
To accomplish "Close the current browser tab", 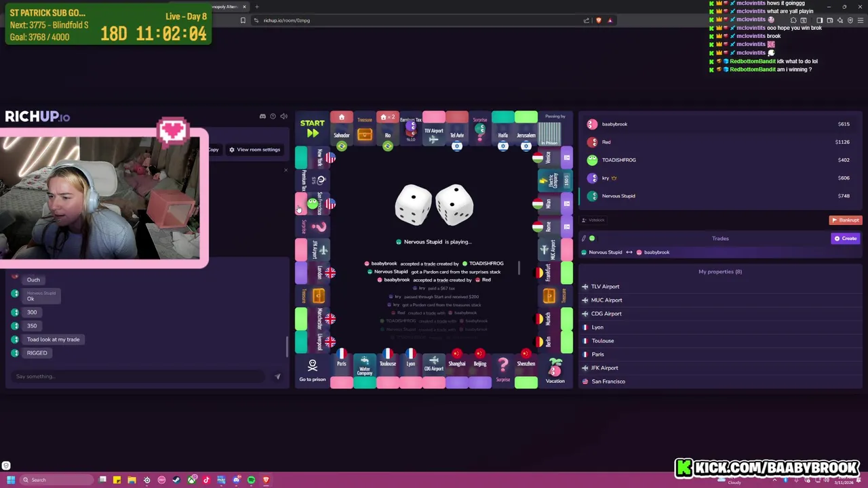I will pos(244,7).
